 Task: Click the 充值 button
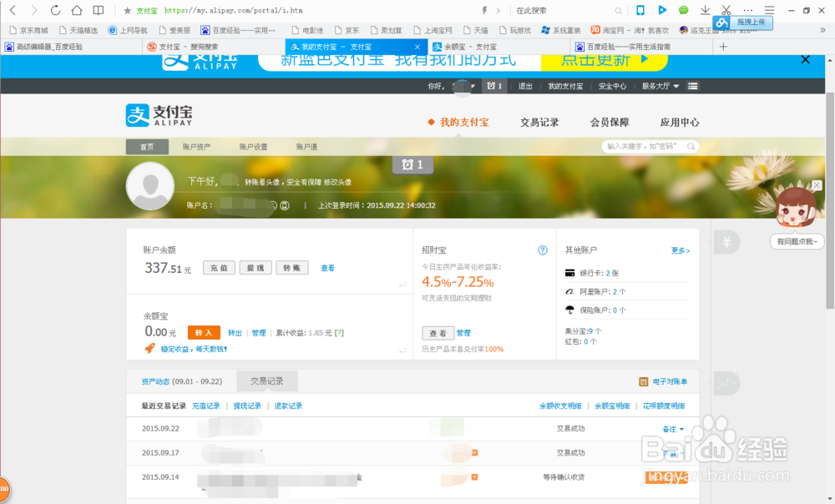219,268
